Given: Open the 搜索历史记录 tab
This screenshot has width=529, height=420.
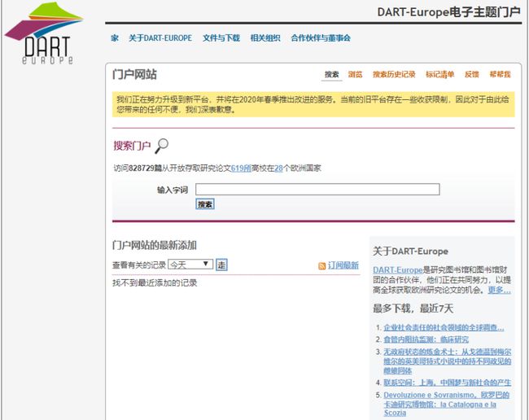Looking at the screenshot, I should pyautogui.click(x=394, y=74).
